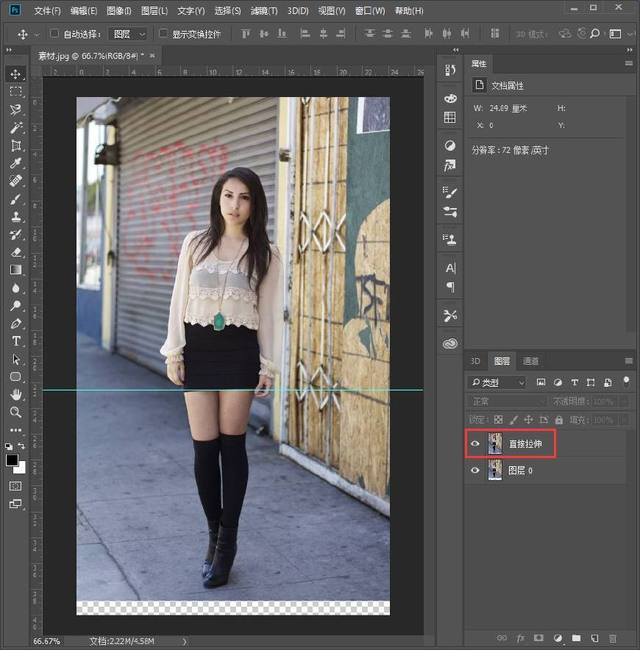Click the foreground color swatch

pyautogui.click(x=13, y=460)
